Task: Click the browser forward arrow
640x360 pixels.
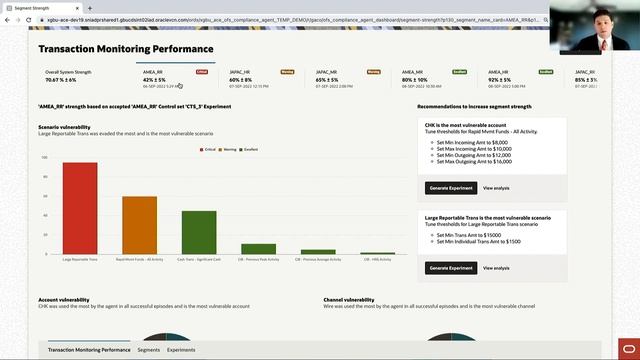Action: pyautogui.click(x=18, y=20)
